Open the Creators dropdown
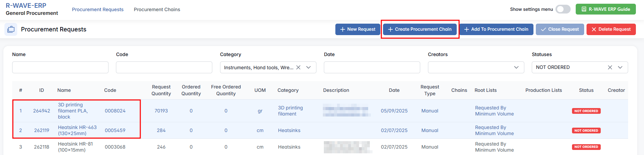Screen dimensions: 644x155 point(516,68)
